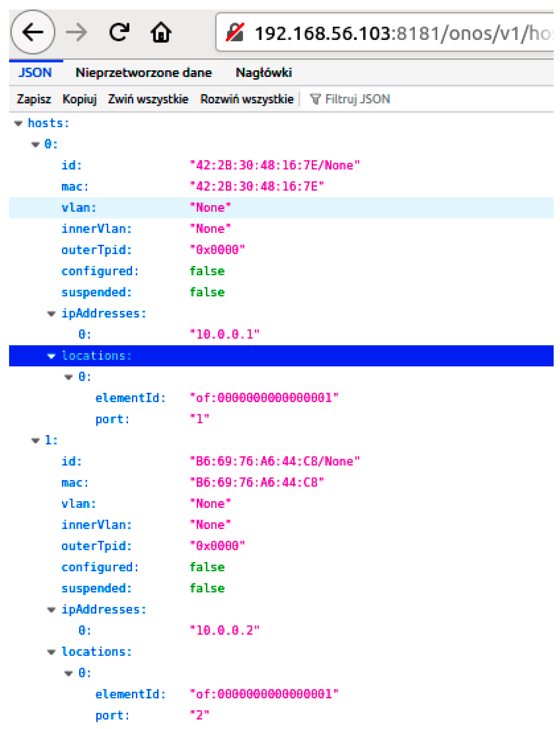Screen dimensions: 560x729
Task: Click Zwiń wszystkie to collapse all
Action: coord(148,99)
